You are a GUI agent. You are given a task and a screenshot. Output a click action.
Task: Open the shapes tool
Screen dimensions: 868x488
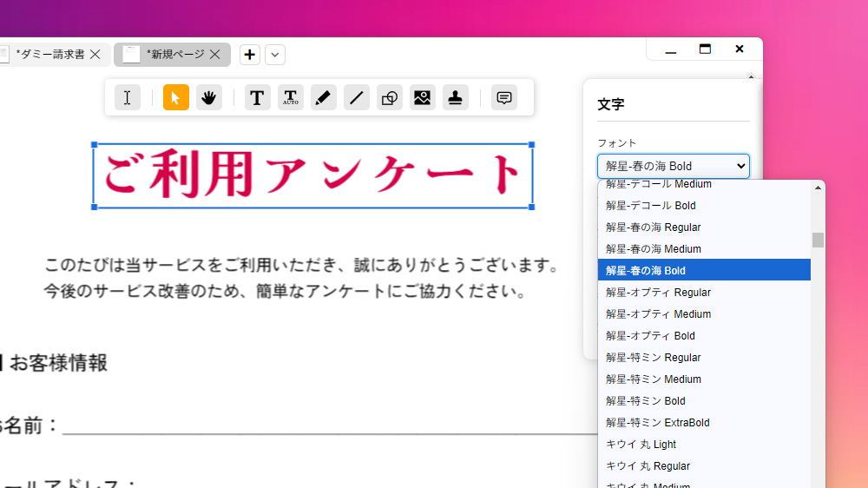pyautogui.click(x=390, y=98)
